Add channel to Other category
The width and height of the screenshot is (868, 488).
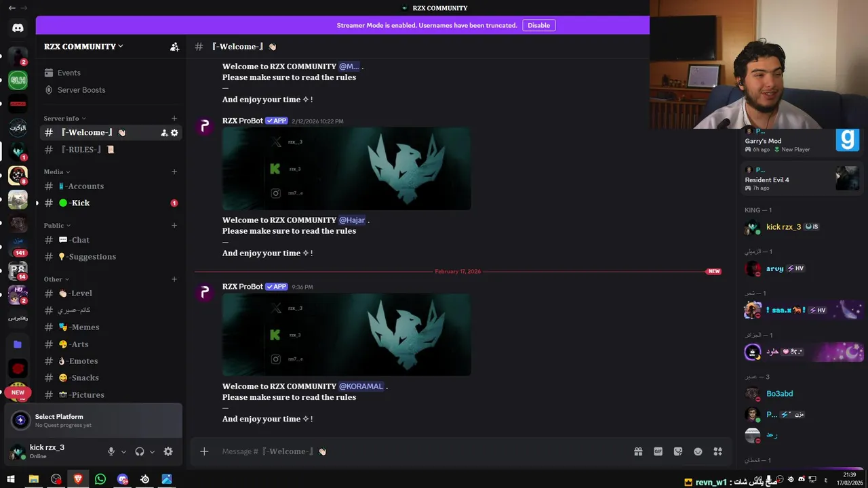pos(174,279)
